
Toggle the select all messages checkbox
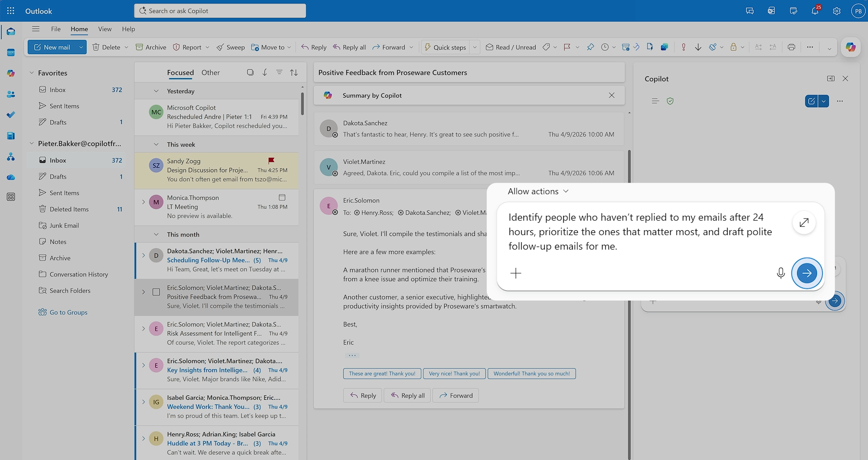[250, 72]
